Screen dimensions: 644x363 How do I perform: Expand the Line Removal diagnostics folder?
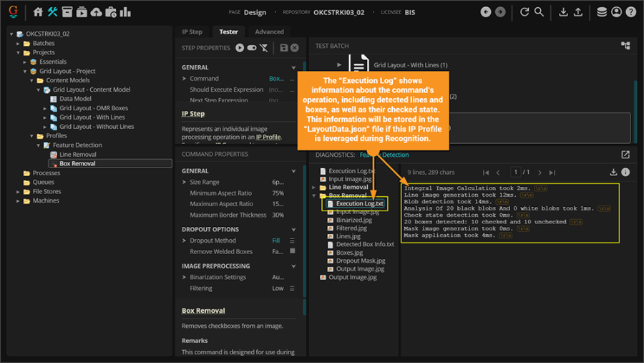point(314,188)
